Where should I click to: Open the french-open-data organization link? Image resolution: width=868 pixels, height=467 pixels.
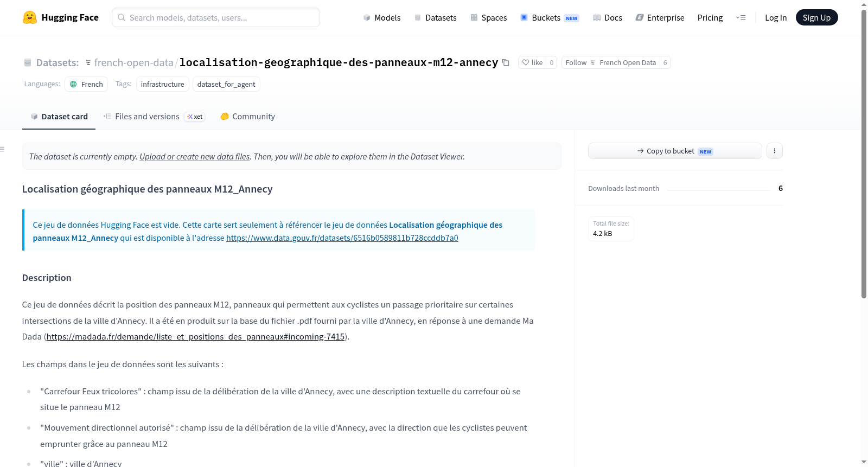(133, 62)
